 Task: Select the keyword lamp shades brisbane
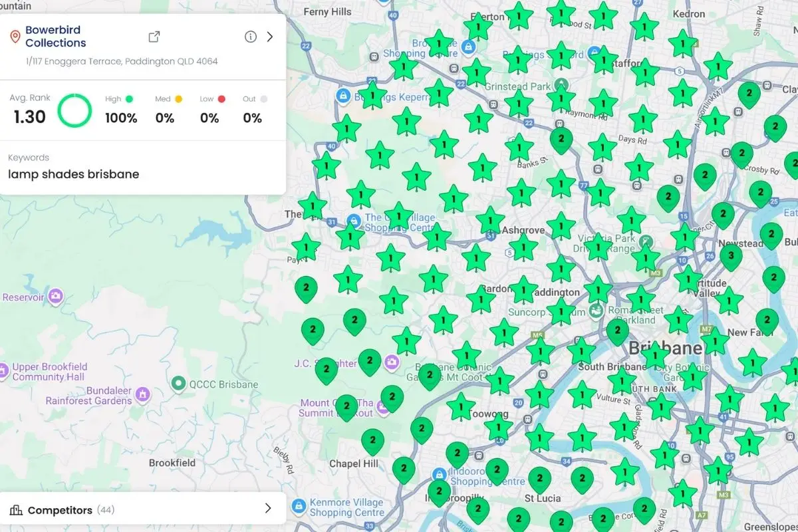click(x=73, y=174)
